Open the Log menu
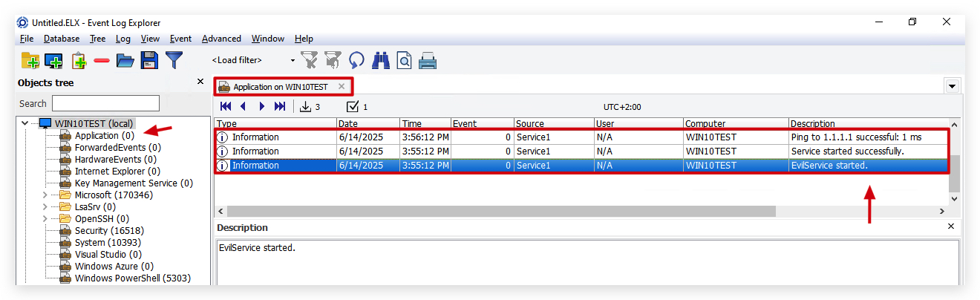Viewport: 980px width, 300px height. [x=123, y=39]
